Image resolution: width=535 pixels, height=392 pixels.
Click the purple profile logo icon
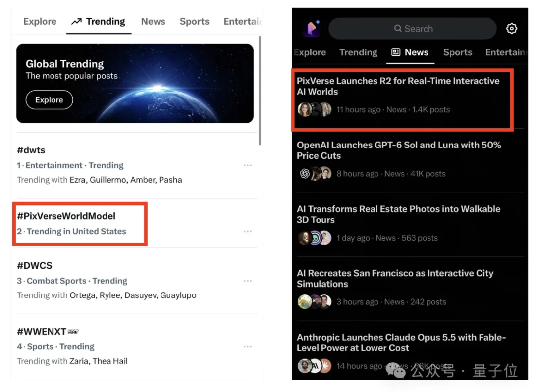click(312, 28)
